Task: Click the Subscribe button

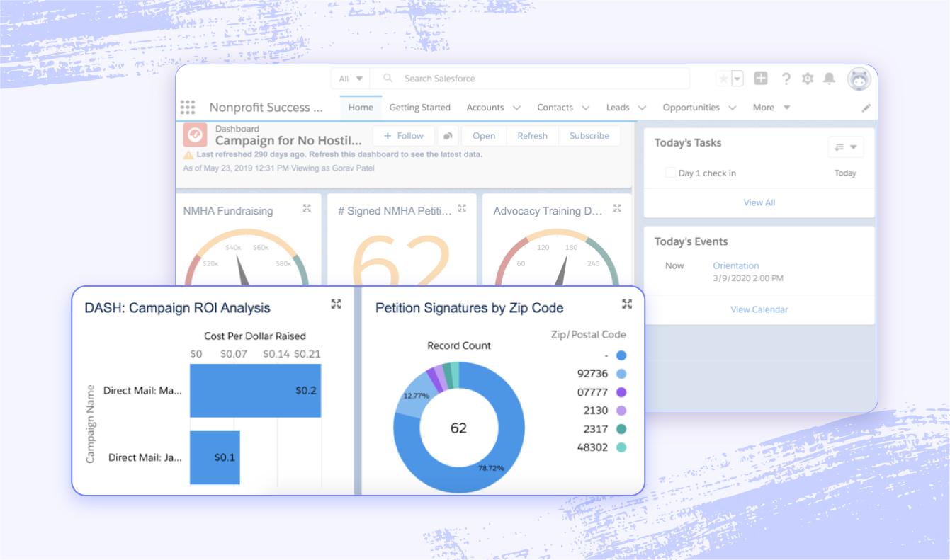Action: coord(589,136)
